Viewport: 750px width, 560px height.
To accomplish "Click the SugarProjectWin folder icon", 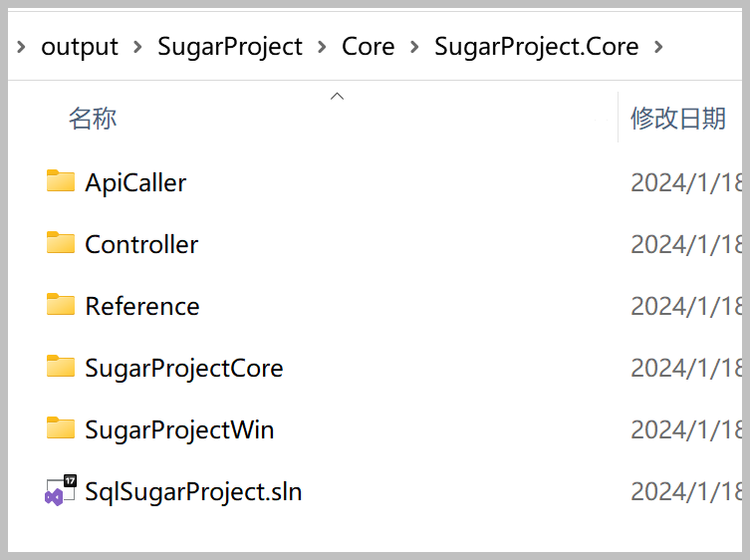I will tap(61, 427).
